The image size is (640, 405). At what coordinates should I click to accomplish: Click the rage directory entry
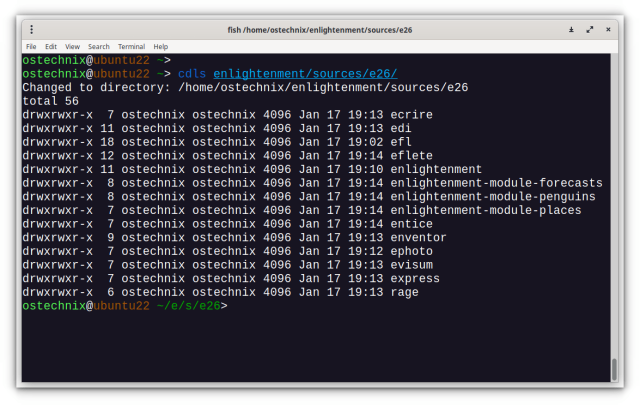click(x=405, y=292)
